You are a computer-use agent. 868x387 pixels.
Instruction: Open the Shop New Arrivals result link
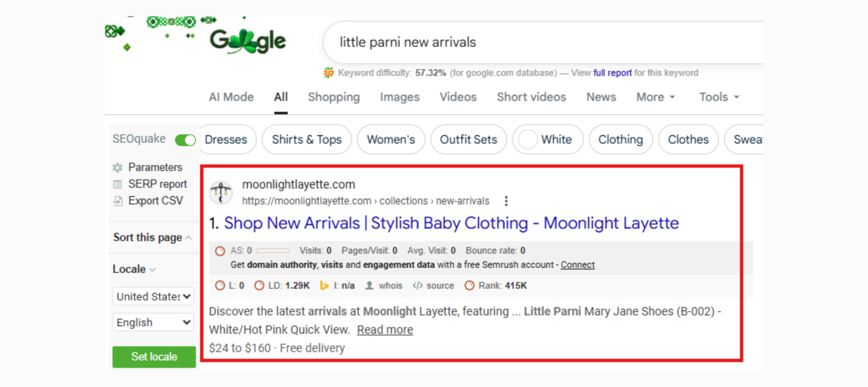(451, 223)
